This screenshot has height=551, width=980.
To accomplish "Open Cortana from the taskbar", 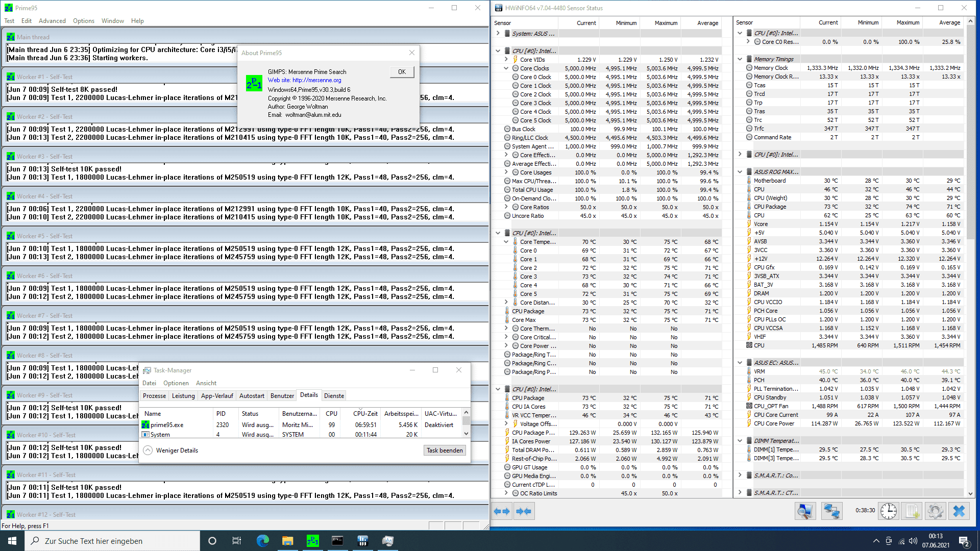I will 212,541.
